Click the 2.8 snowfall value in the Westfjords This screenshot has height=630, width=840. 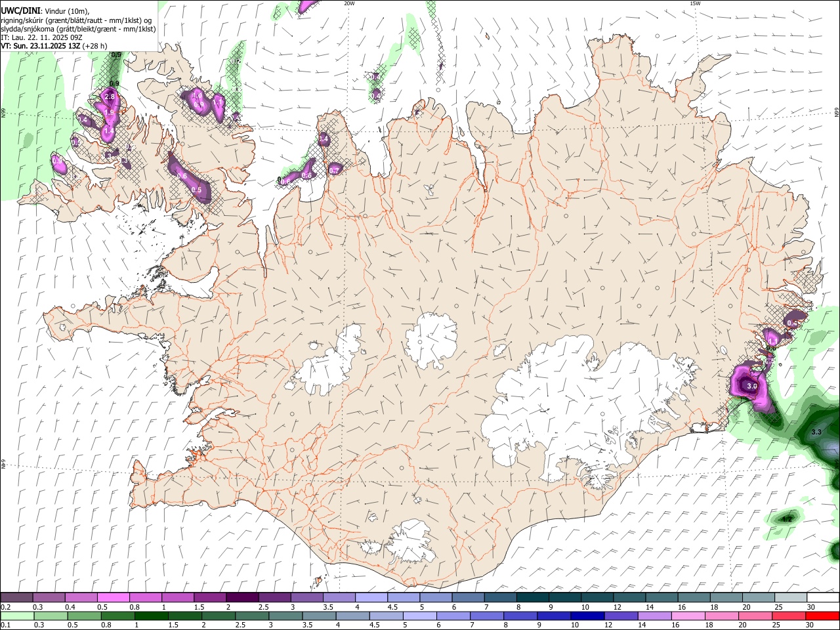coord(110,96)
